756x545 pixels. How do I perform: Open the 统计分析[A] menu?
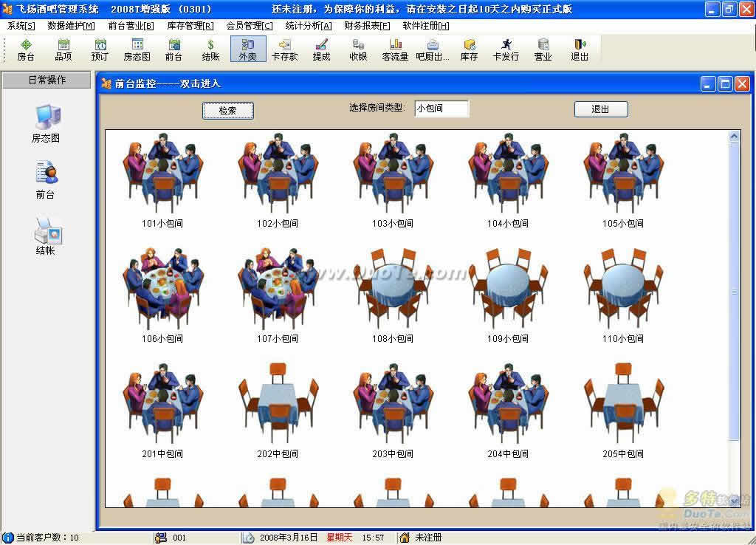309,26
